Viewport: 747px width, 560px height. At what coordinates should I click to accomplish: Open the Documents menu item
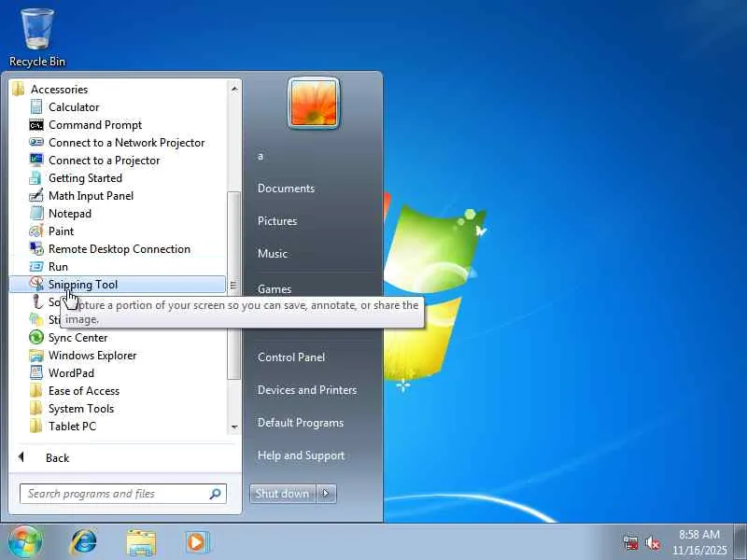[x=286, y=189]
